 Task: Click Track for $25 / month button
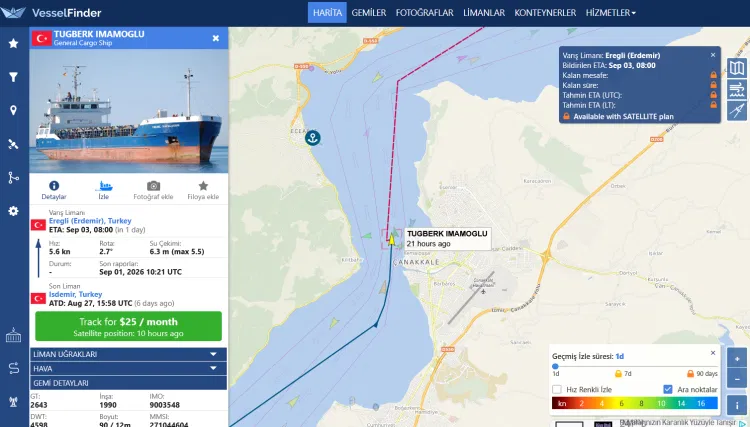point(128,326)
